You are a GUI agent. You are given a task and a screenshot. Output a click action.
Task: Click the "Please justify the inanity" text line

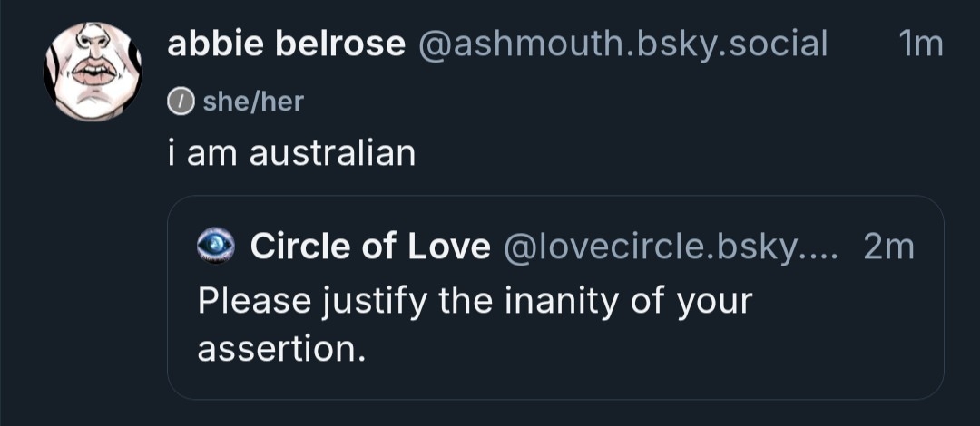tap(475, 301)
